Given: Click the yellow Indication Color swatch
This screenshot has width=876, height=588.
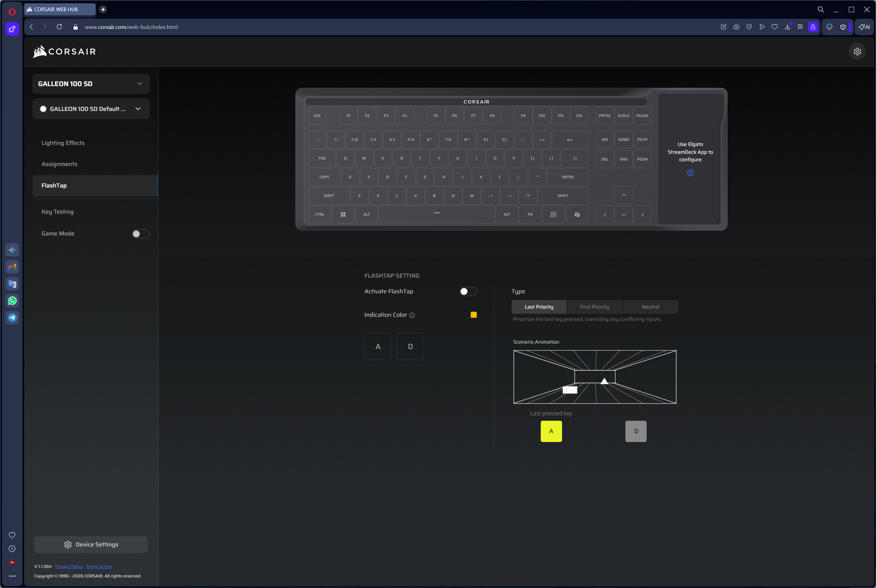Looking at the screenshot, I should (x=473, y=315).
